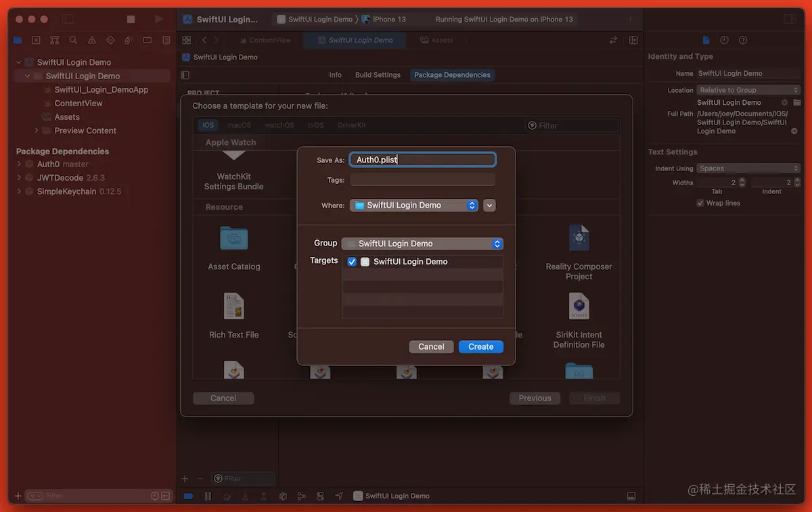Viewport: 812px width, 512px height.
Task: Toggle the SwiftUI Login Demo target checkbox
Action: (x=352, y=262)
